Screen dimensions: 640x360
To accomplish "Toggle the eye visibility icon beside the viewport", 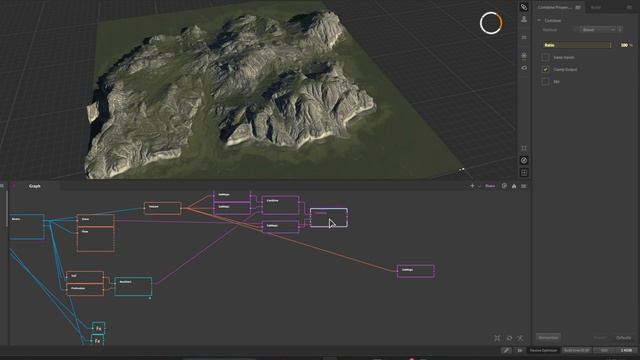I will [x=524, y=68].
